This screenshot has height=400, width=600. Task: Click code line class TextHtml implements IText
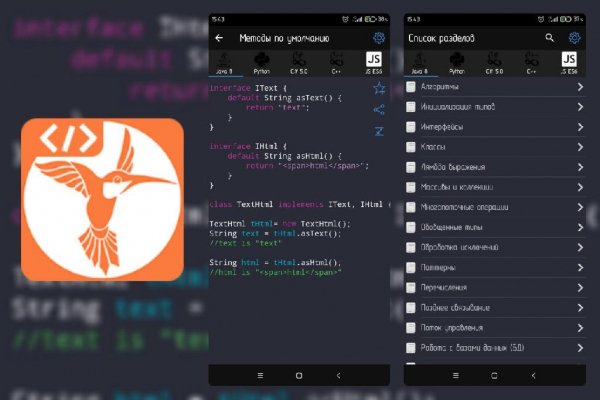[x=300, y=204]
